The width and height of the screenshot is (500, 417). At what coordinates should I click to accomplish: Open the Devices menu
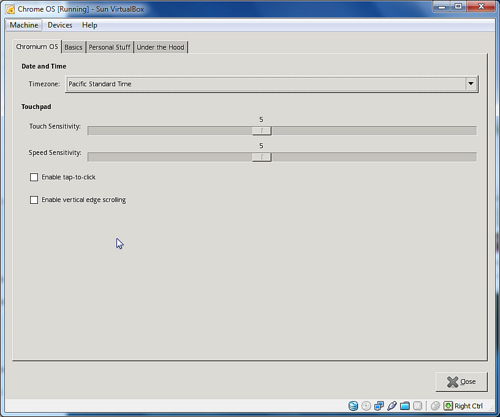tap(60, 25)
